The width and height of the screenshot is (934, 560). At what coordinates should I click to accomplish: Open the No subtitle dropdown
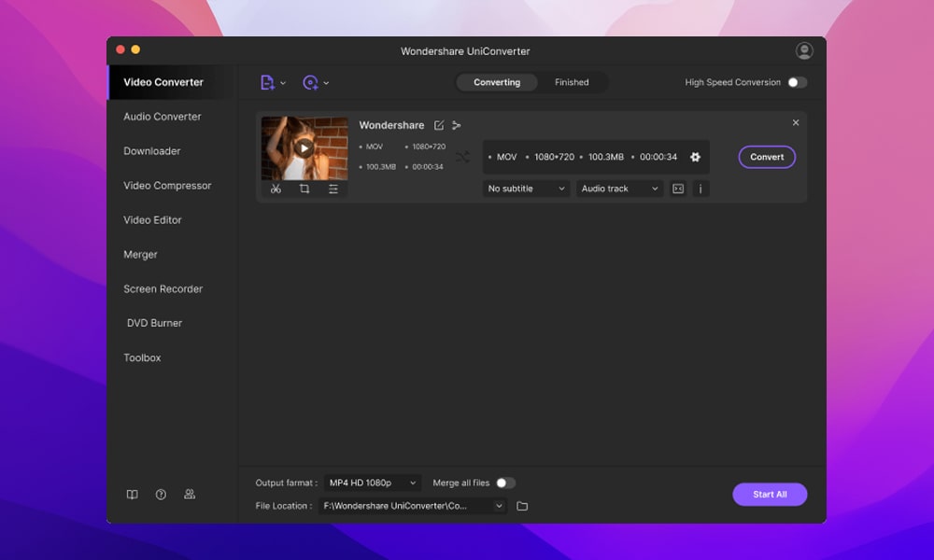pos(526,189)
